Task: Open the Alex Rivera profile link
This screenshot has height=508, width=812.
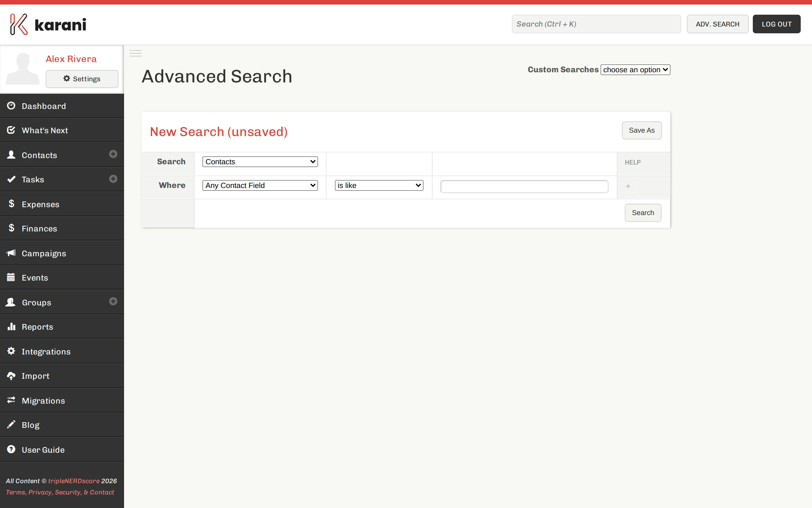Action: click(x=71, y=59)
